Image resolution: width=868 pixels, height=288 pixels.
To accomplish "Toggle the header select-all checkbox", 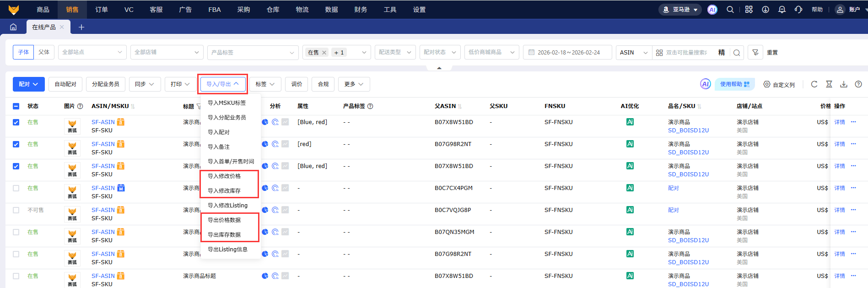I will [16, 106].
